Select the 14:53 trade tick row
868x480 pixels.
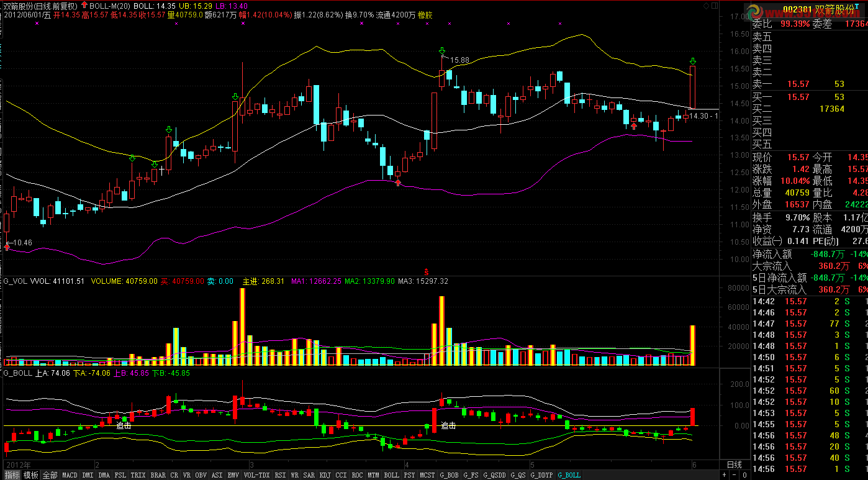[x=810, y=413]
